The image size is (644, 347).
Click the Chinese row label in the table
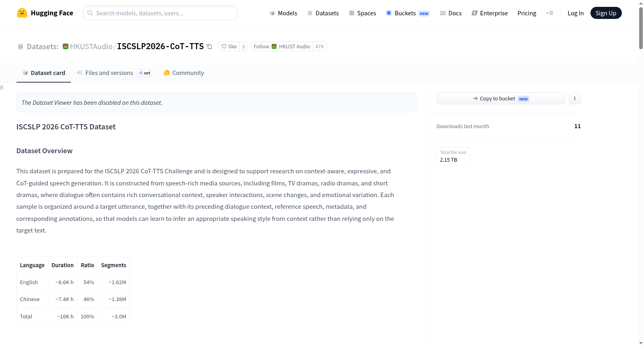click(x=30, y=299)
